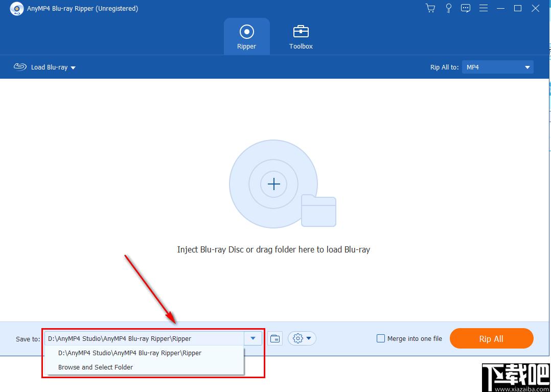Open the Rip All to MP4 dropdown
Image resolution: width=551 pixels, height=392 pixels.
pos(498,67)
